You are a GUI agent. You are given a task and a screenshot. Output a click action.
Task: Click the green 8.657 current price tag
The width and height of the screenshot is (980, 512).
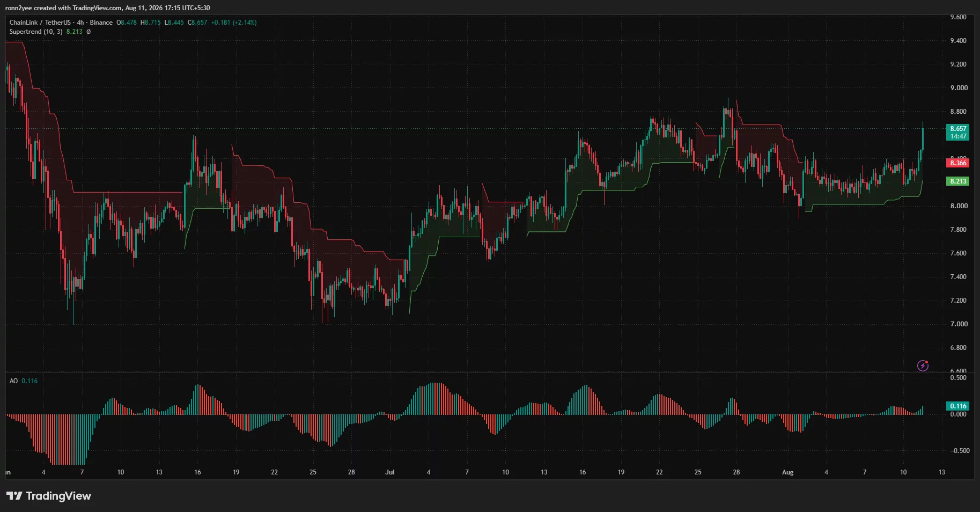coord(958,129)
